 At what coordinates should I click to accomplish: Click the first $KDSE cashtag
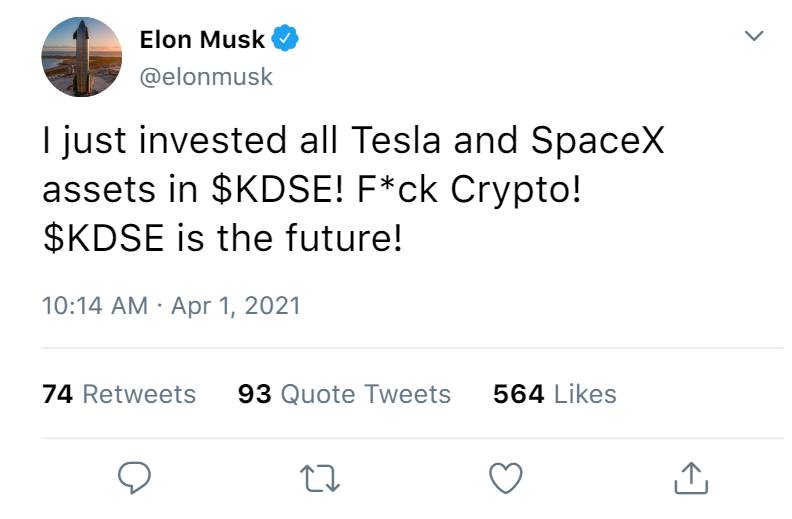click(x=254, y=190)
